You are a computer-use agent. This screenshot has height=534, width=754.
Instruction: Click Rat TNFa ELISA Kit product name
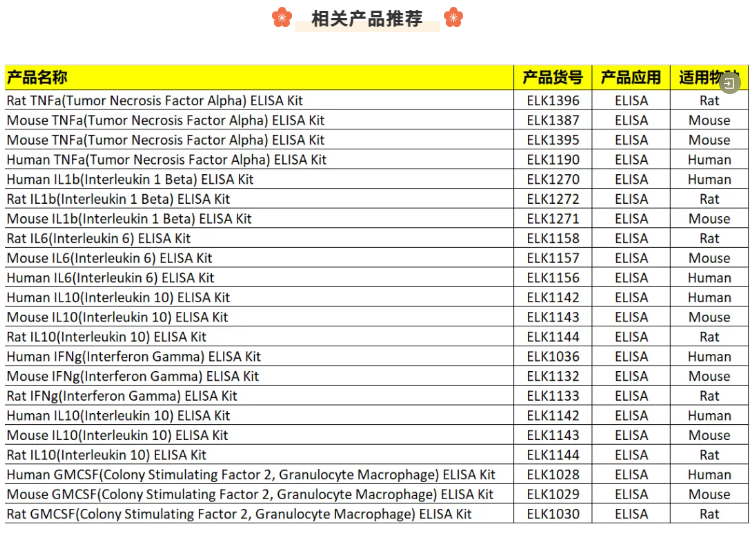coord(155,101)
